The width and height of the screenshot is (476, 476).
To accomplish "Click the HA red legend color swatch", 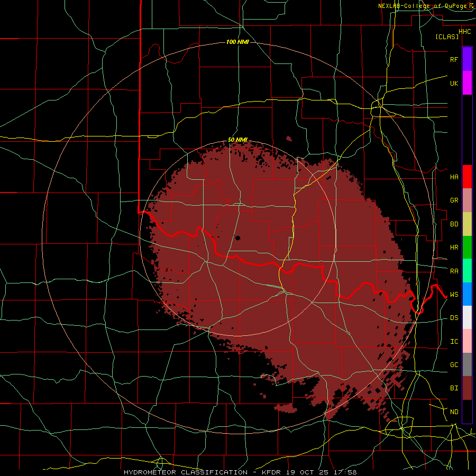I will 467,177.
